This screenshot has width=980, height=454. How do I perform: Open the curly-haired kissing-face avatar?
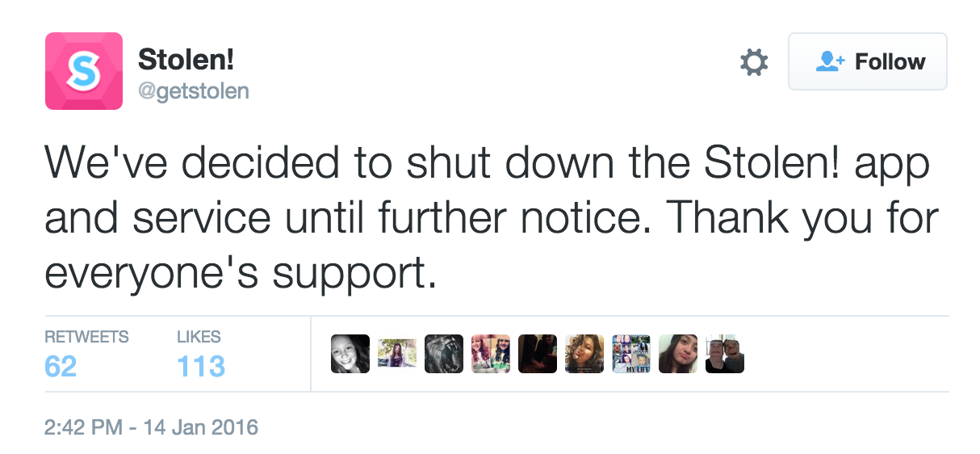(584, 354)
